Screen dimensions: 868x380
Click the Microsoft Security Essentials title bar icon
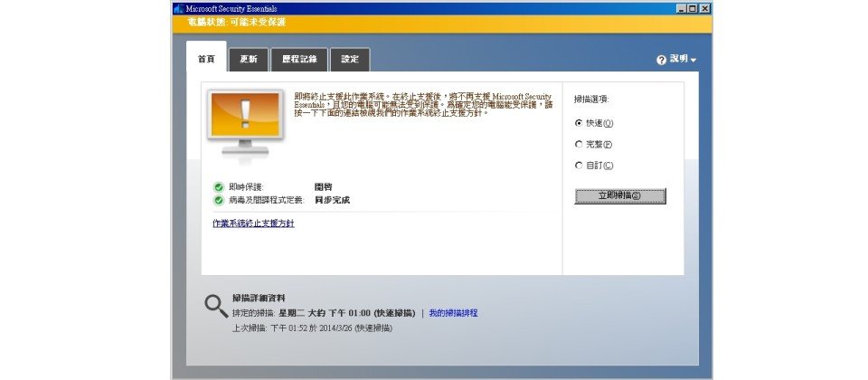click(x=179, y=7)
